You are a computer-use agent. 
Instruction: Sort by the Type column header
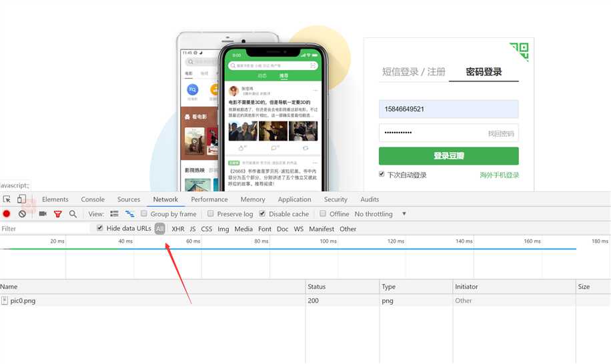[x=416, y=287]
